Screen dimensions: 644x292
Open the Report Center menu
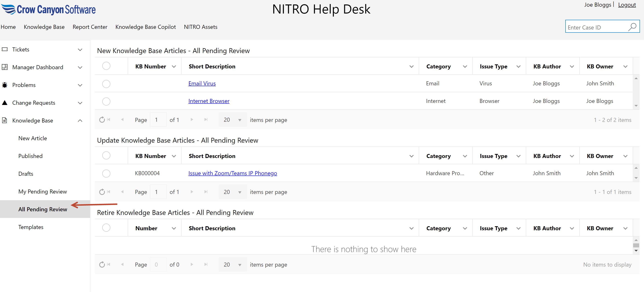coord(90,27)
